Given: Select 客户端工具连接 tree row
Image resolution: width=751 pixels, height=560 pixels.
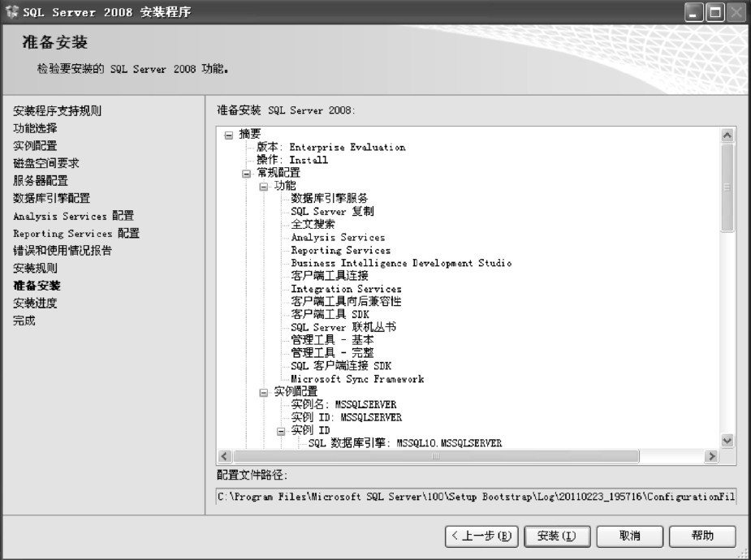Looking at the screenshot, I should 330,276.
